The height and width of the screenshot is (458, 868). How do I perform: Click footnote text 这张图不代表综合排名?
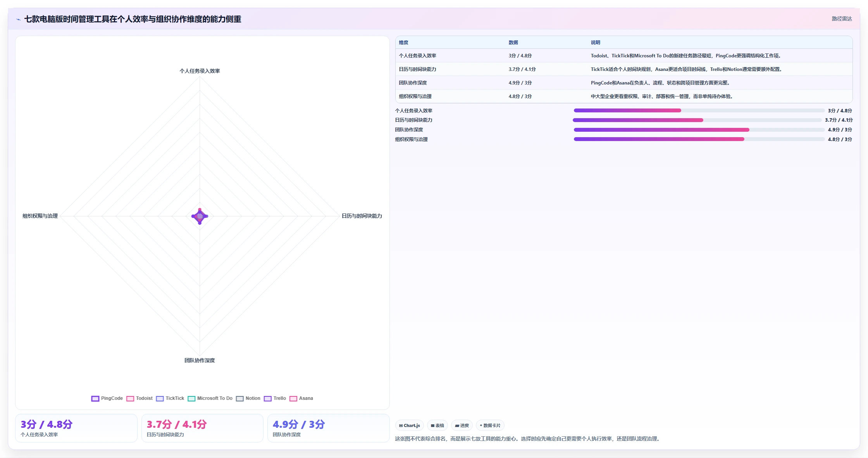click(x=528, y=439)
